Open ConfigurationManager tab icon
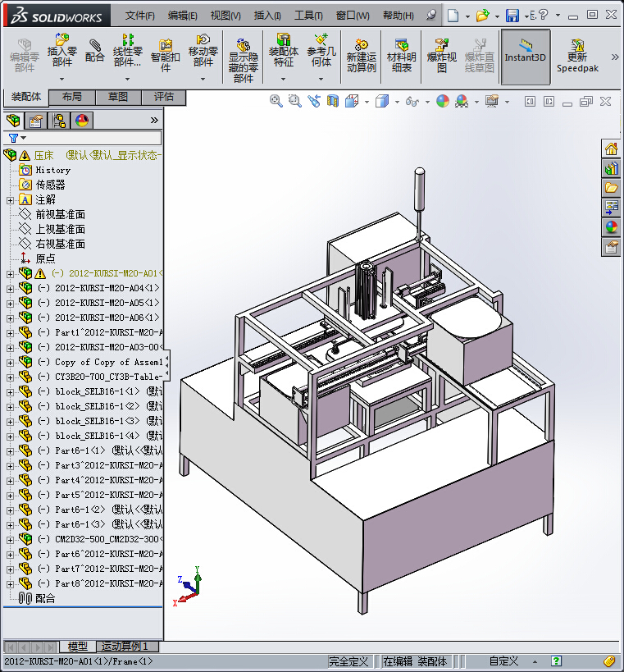The image size is (624, 672). click(x=59, y=121)
